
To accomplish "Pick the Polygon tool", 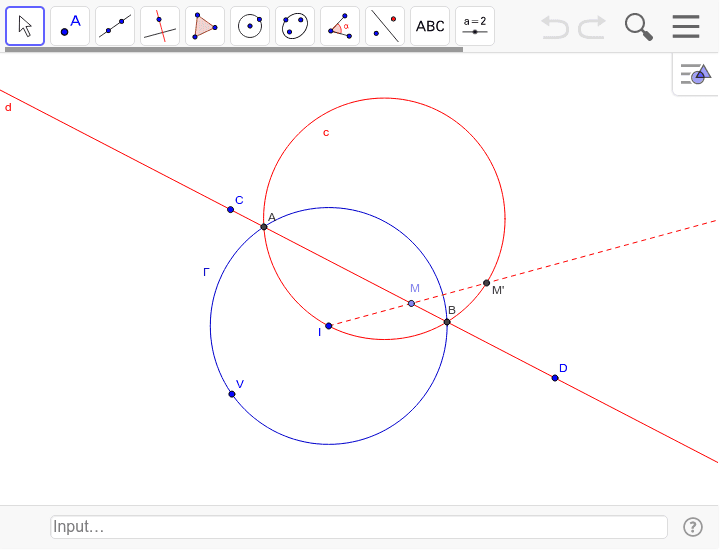I will (x=205, y=26).
